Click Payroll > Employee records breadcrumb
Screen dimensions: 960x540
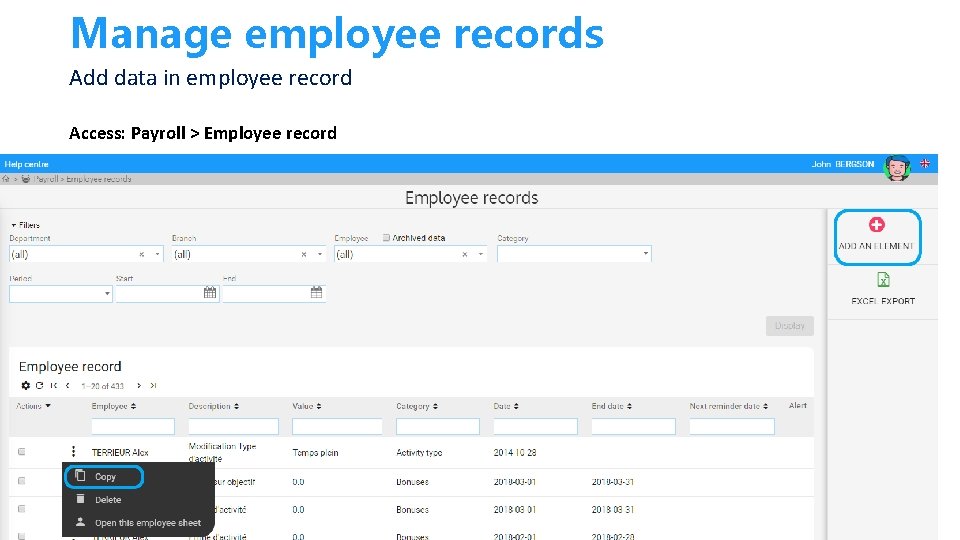coord(82,179)
